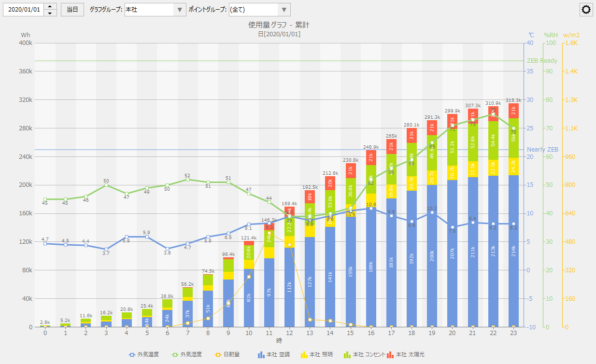The image size is (596, 364).
Task: Click the 本社 空調 bar legend icon
Action: [x=261, y=355]
